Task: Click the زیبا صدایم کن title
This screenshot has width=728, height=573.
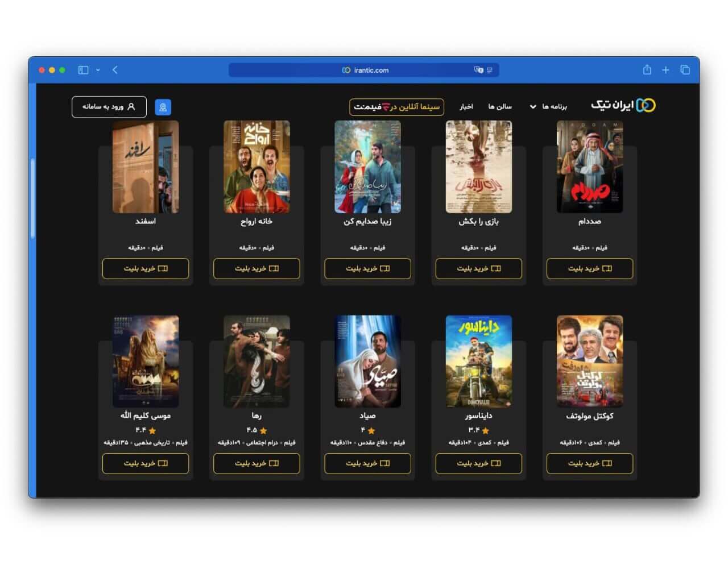Action: 367,221
